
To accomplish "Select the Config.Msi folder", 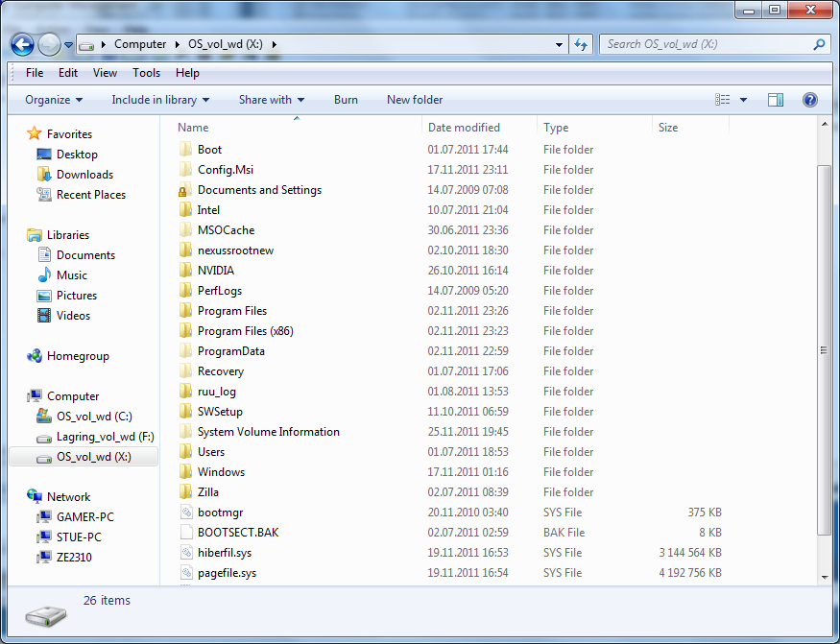I will tap(225, 170).
